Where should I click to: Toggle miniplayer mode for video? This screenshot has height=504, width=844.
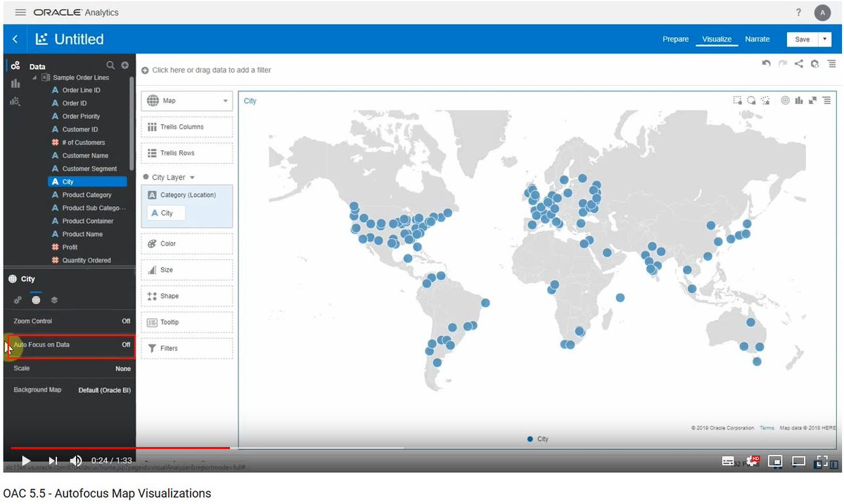click(x=775, y=462)
